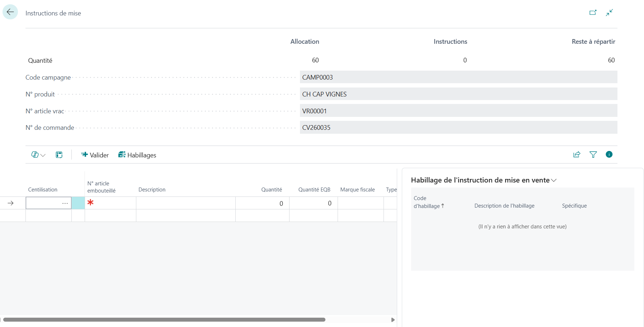Collapse the page with the shrink arrows icon
Image resolution: width=644 pixels, height=327 pixels.
609,13
